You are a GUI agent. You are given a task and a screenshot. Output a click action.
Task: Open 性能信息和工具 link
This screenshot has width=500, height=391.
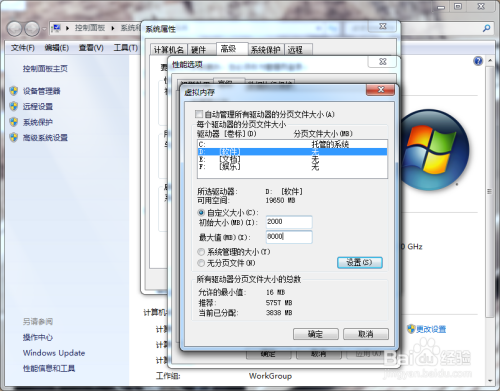[x=49, y=368]
